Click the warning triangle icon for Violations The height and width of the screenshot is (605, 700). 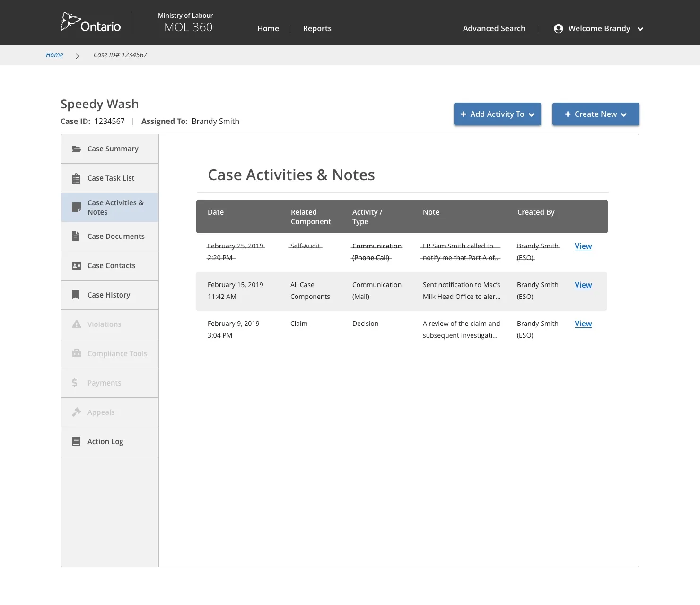point(76,324)
